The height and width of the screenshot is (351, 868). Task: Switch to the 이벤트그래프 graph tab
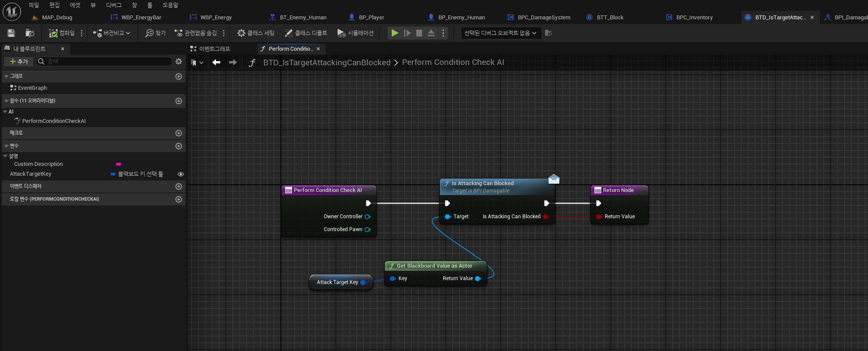210,49
